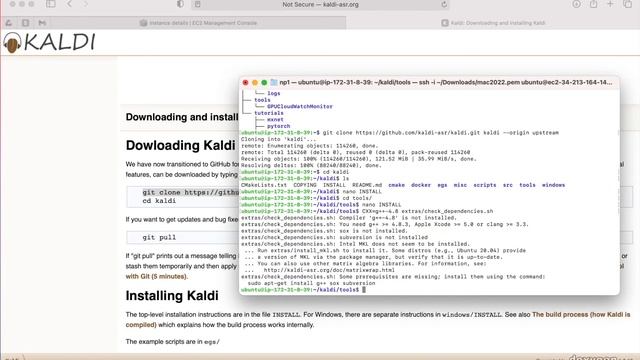Toggle the Safari sidebar icon
This screenshot has height=360, width=640.
pos(51,4)
